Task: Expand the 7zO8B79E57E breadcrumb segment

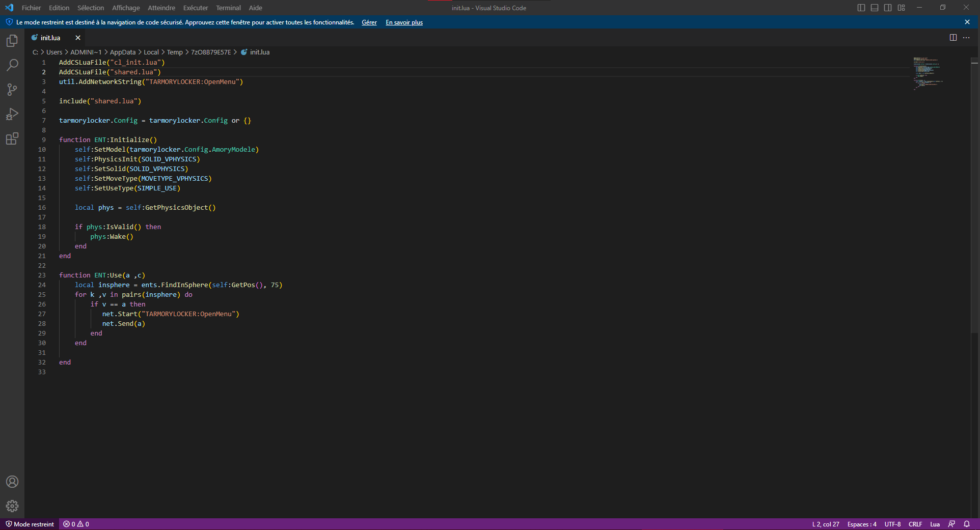Action: pyautogui.click(x=211, y=52)
